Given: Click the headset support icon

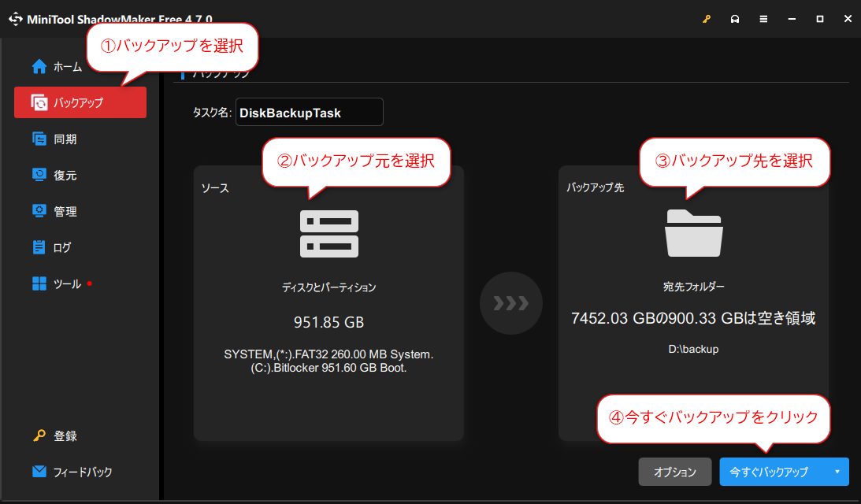Looking at the screenshot, I should pos(735,19).
